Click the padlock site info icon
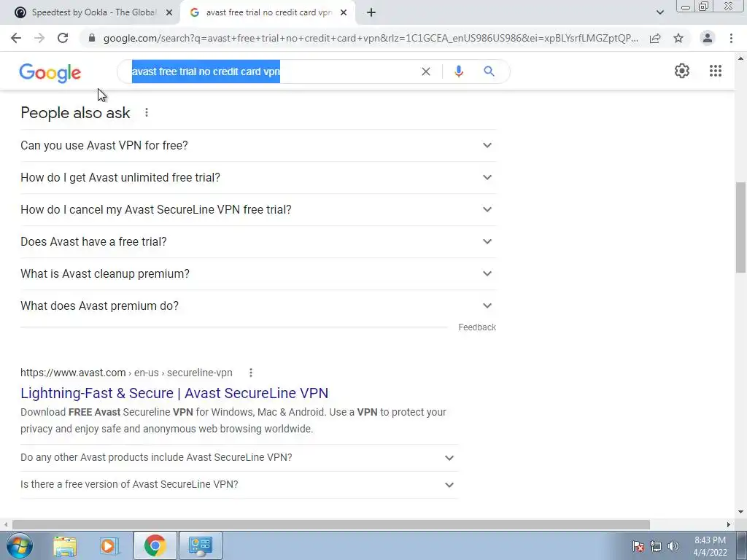This screenshot has height=560, width=747. click(92, 38)
